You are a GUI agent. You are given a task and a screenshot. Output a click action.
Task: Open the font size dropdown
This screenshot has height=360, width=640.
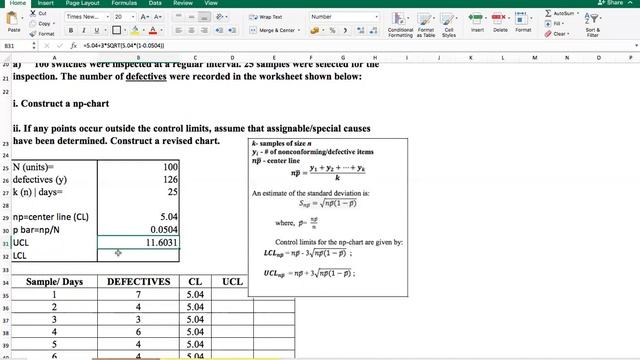click(x=133, y=17)
